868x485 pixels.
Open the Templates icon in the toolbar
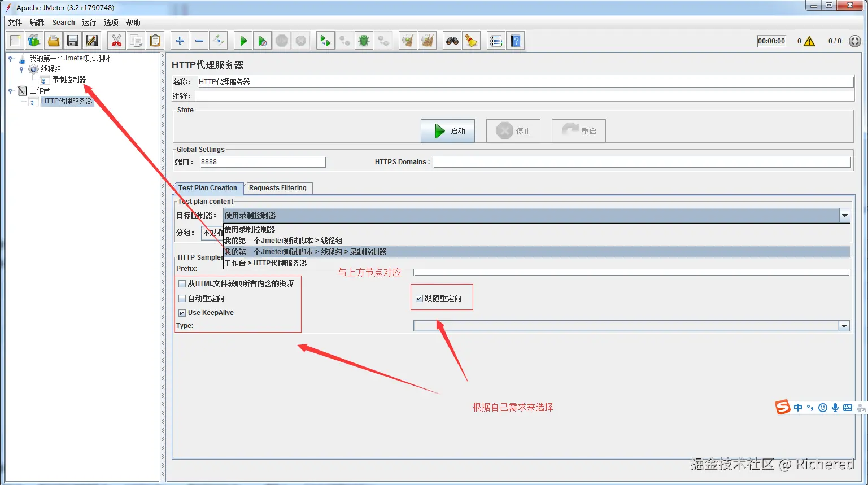[x=34, y=41]
